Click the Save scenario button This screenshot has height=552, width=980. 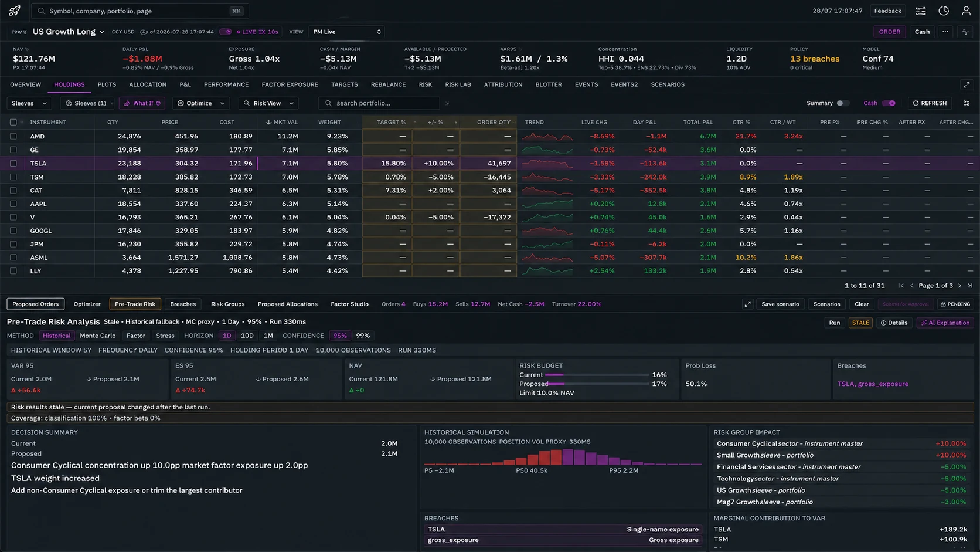780,304
